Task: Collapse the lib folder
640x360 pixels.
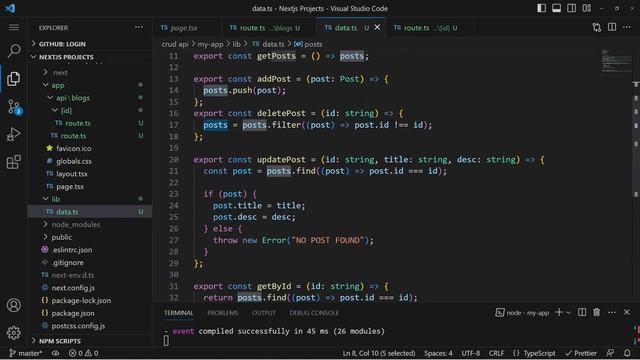Action: [90, 199]
